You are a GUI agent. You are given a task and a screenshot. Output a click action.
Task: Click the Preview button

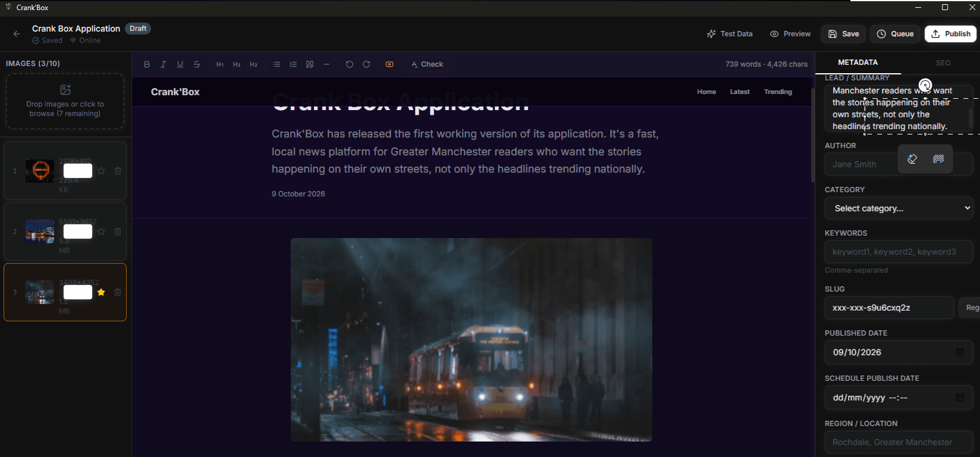[x=790, y=34]
